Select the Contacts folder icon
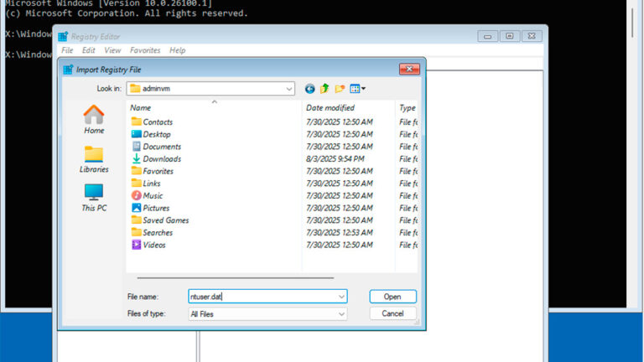This screenshot has width=644, height=362. pos(136,122)
